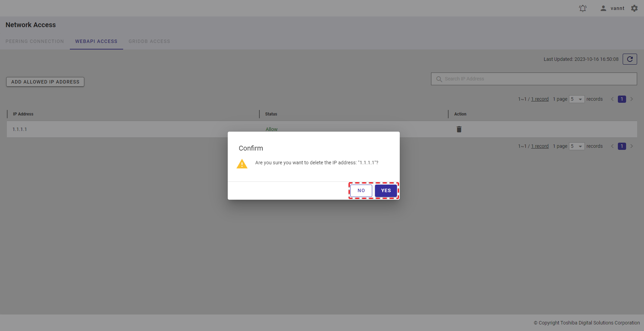Select the 1.1.1.1 IP address cell
This screenshot has width=644, height=331.
click(x=20, y=129)
